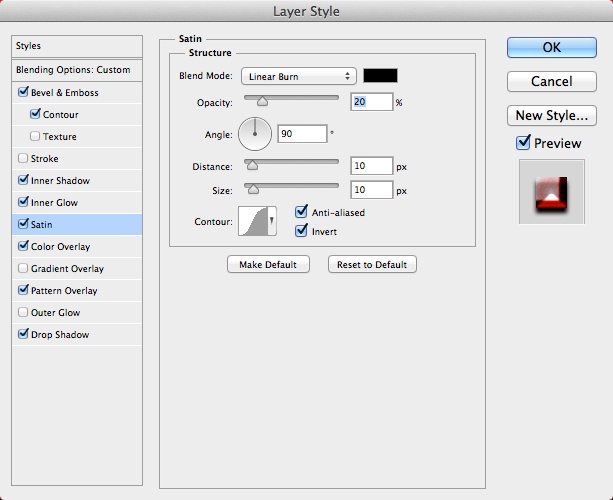Toggle the Inner Glow checkbox
613x500 pixels.
23,202
